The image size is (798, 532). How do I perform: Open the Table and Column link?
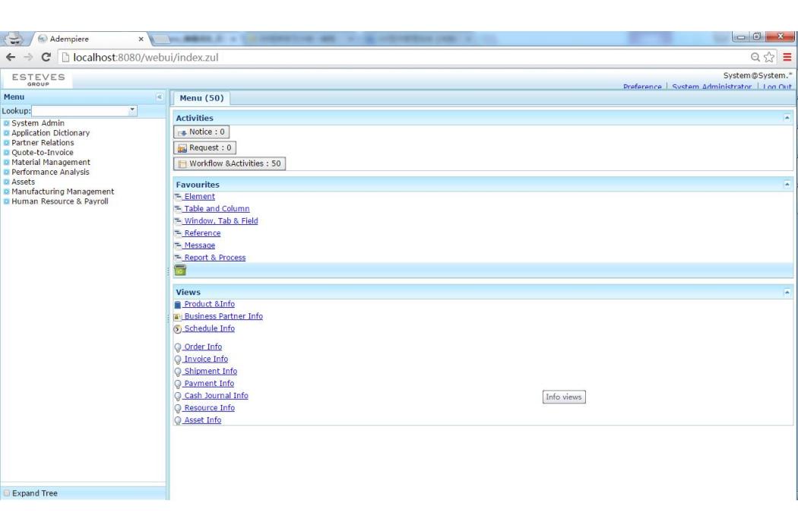click(x=217, y=209)
